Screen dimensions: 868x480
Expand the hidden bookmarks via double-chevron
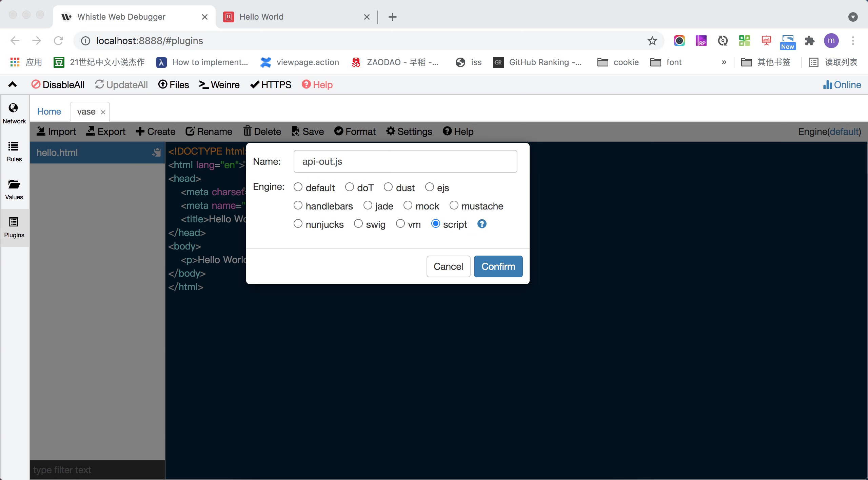click(x=724, y=62)
